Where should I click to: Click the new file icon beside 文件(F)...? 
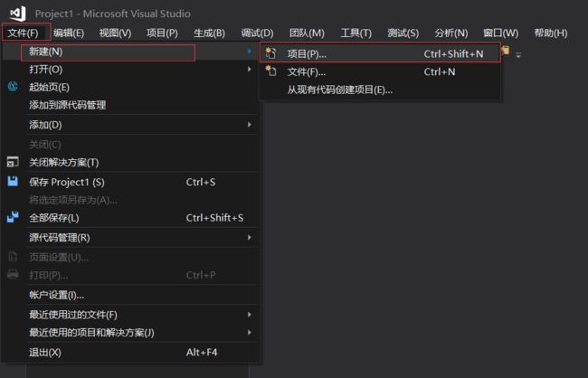tap(270, 71)
